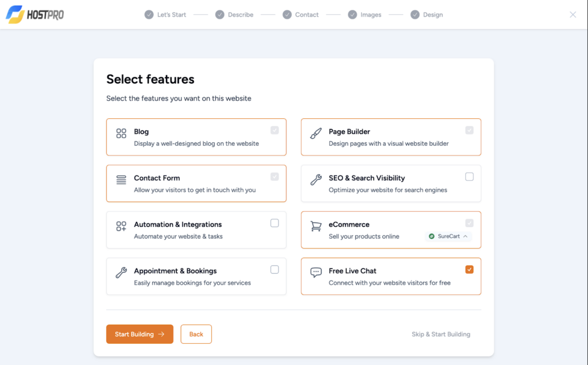Viewport: 588px width, 365px height.
Task: Click the Back button
Action: pyautogui.click(x=196, y=334)
